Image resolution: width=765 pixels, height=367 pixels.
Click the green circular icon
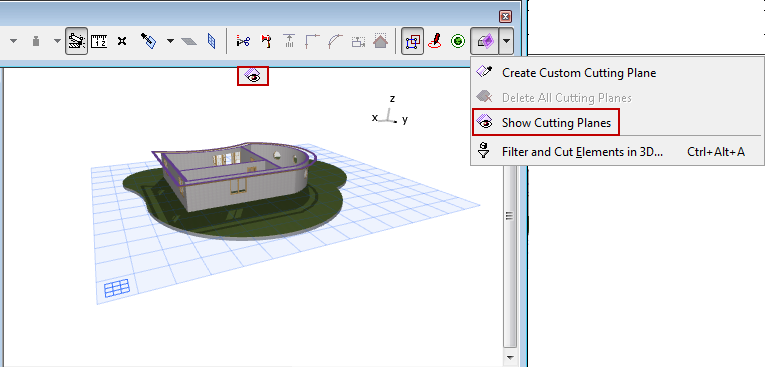[x=458, y=41]
